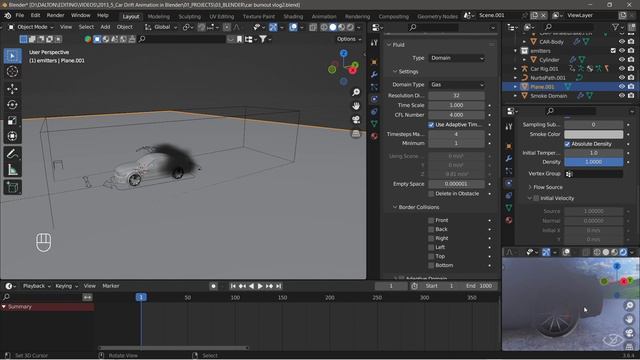The width and height of the screenshot is (640, 360).
Task: Open the Tool properties tab icon
Action: click(374, 43)
